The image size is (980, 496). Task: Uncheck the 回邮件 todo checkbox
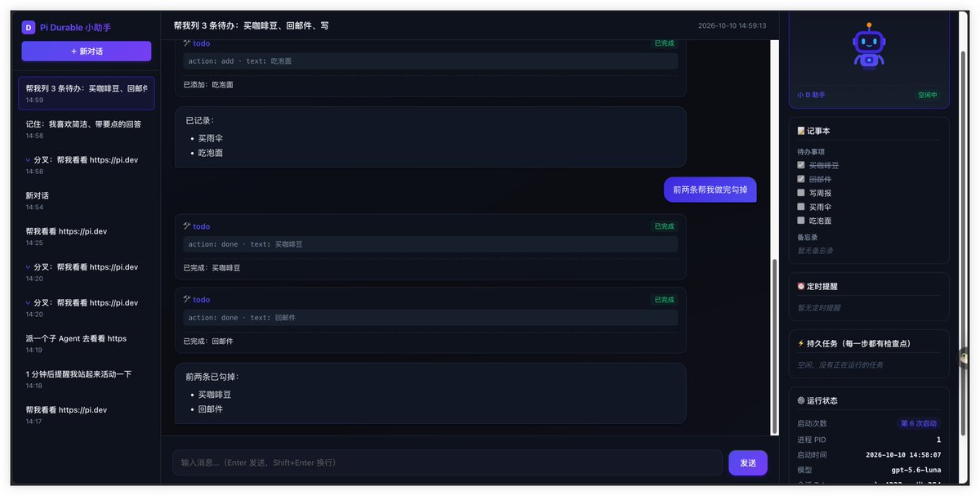(801, 179)
